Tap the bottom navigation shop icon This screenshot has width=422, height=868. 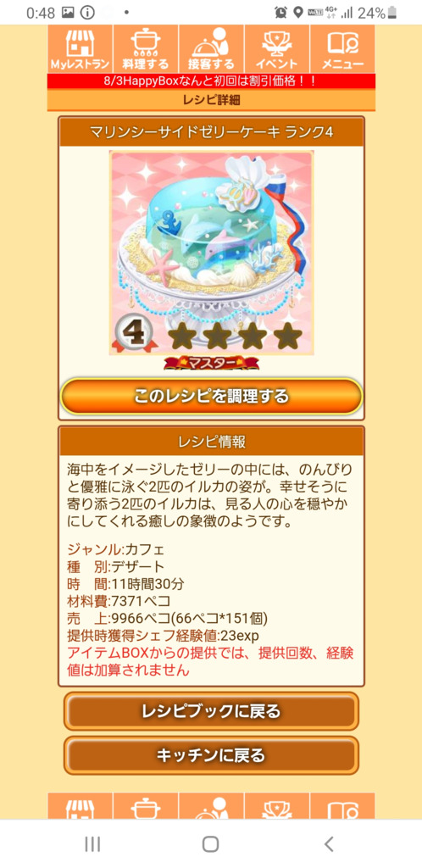80,806
